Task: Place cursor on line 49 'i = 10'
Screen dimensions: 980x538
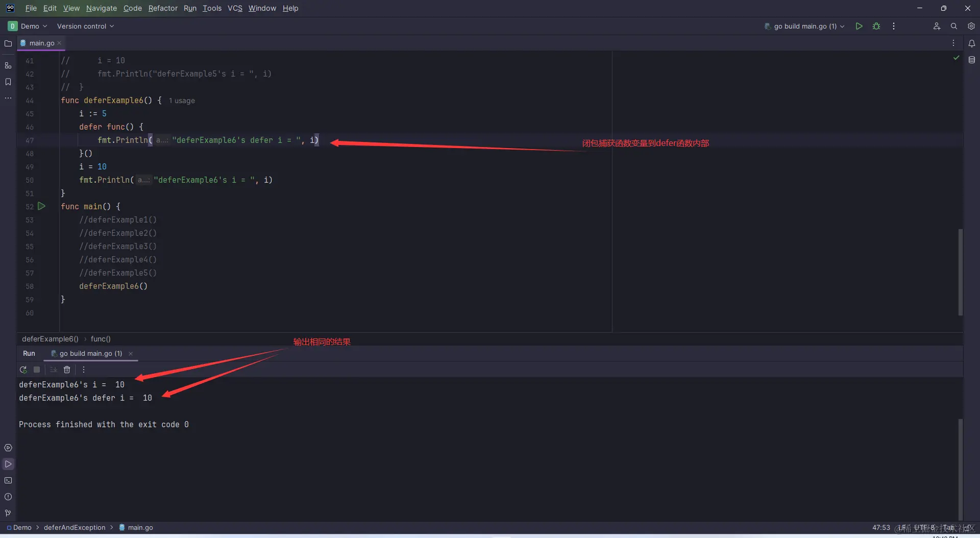Action: coord(93,166)
